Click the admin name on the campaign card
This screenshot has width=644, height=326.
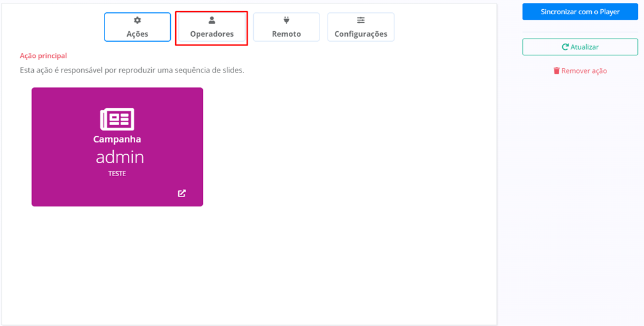click(120, 157)
